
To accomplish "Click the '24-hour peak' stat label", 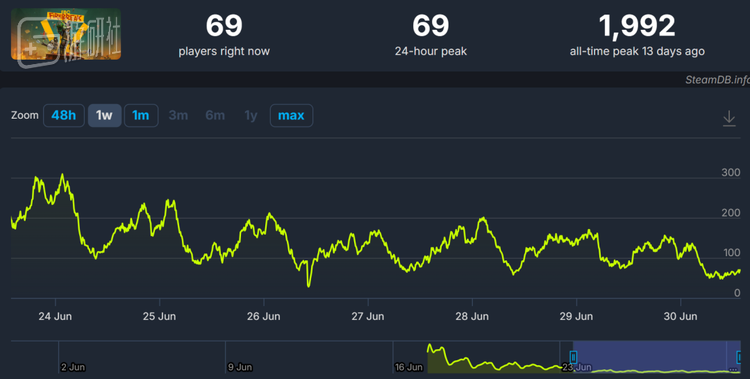I will [430, 51].
